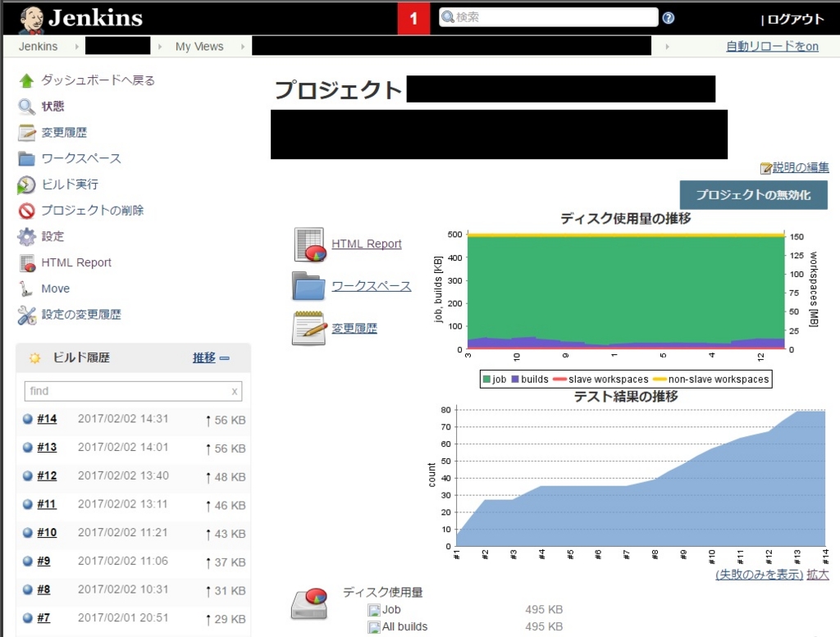Open the ログアウト logout link
Image resolution: width=840 pixels, height=637 pixels.
[796, 20]
